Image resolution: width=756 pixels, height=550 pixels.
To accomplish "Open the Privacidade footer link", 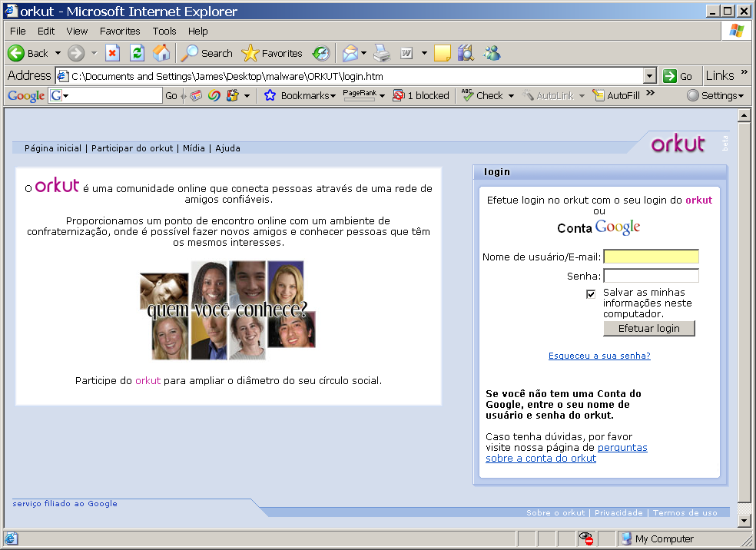I will tap(618, 512).
